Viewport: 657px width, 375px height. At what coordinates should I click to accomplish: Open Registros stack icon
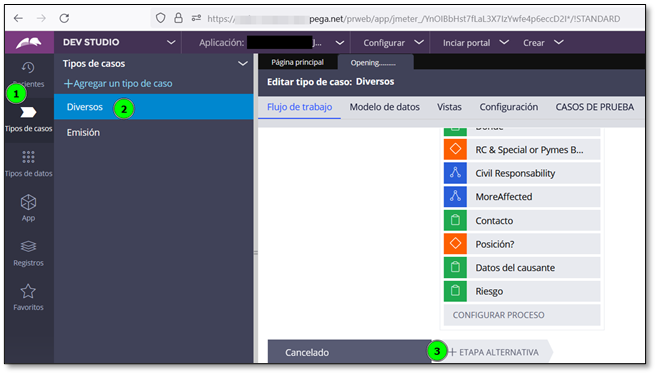28,246
